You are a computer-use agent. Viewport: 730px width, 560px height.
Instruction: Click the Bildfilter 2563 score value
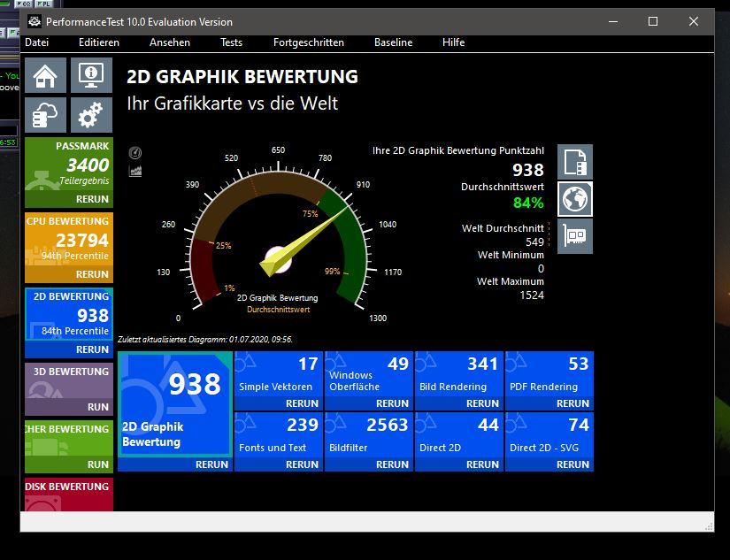(x=388, y=425)
